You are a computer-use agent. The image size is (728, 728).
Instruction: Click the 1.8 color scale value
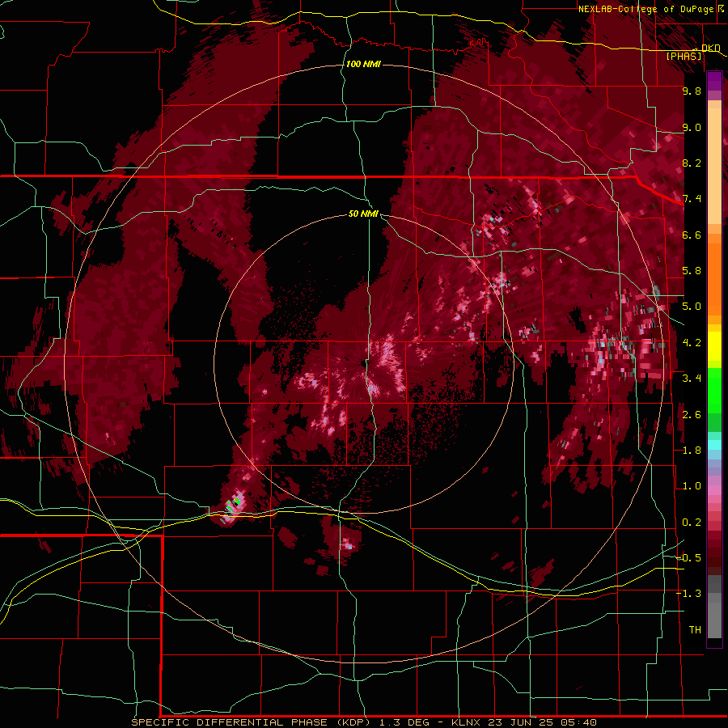pyautogui.click(x=692, y=451)
